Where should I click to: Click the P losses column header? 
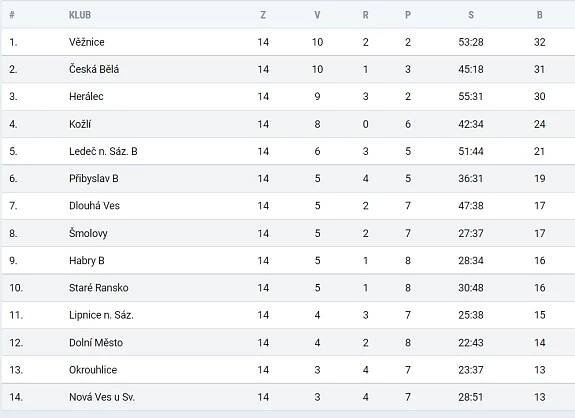coord(408,15)
